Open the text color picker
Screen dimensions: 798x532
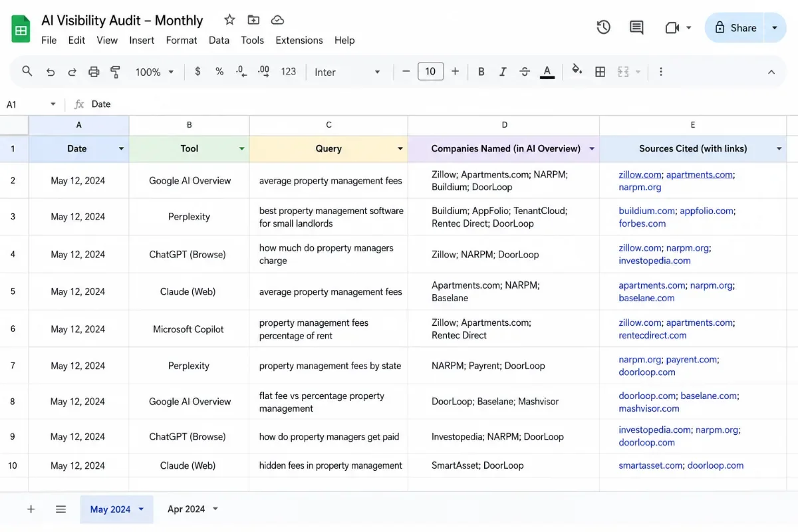[547, 72]
